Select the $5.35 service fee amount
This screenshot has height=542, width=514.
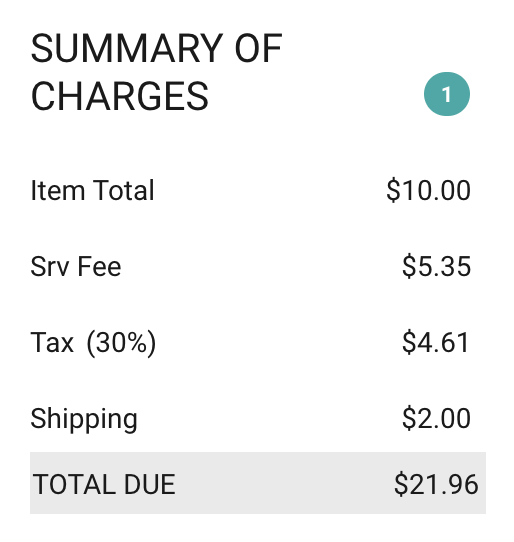pos(436,267)
